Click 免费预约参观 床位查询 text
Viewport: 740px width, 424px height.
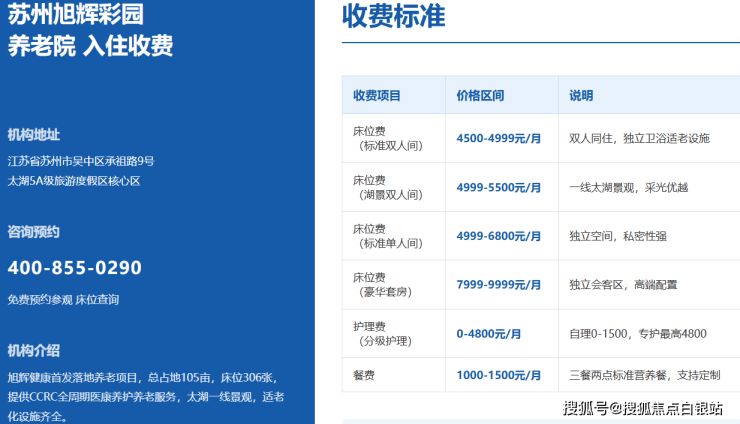[63, 300]
